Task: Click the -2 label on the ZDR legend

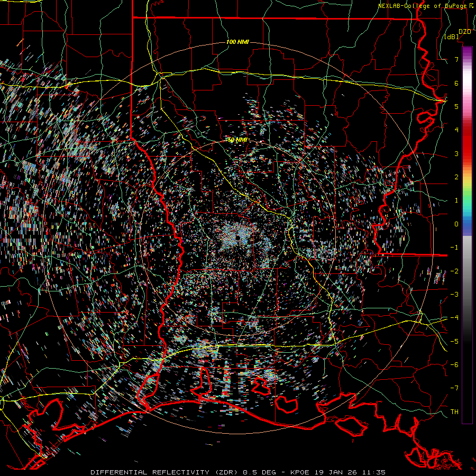Action: click(454, 271)
